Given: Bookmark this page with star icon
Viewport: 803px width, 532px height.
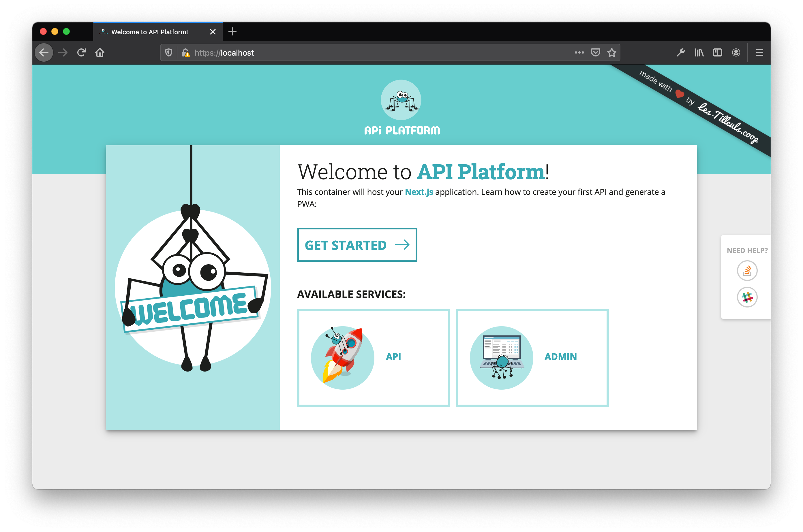Looking at the screenshot, I should click(x=611, y=52).
